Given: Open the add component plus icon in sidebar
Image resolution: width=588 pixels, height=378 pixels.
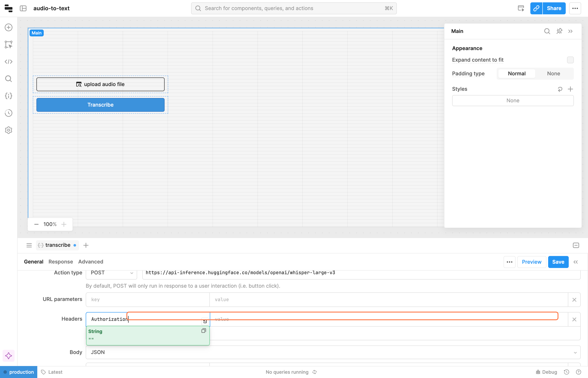Looking at the screenshot, I should 9,27.
